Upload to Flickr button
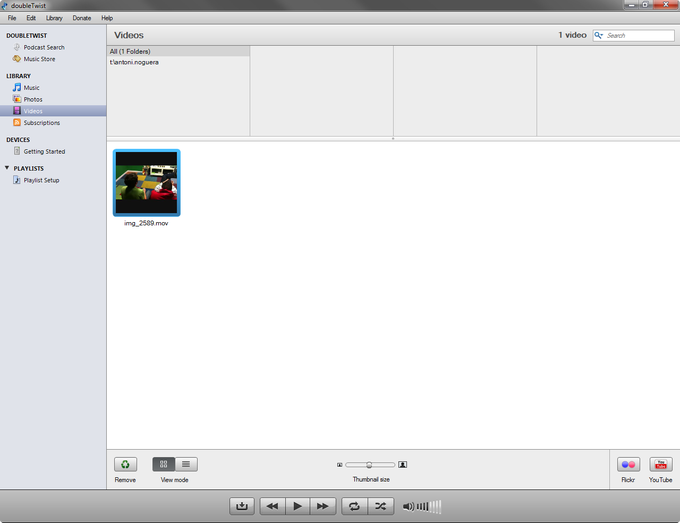Screen dimensions: 680x523 (628, 464)
